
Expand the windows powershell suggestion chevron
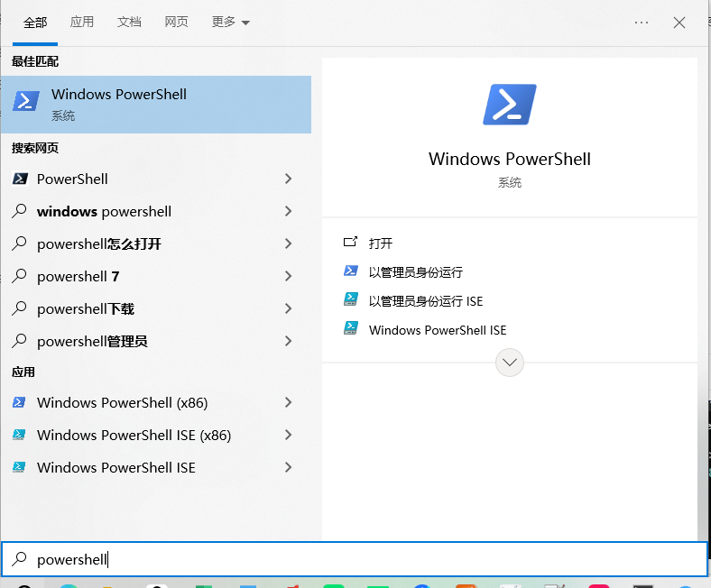288,211
